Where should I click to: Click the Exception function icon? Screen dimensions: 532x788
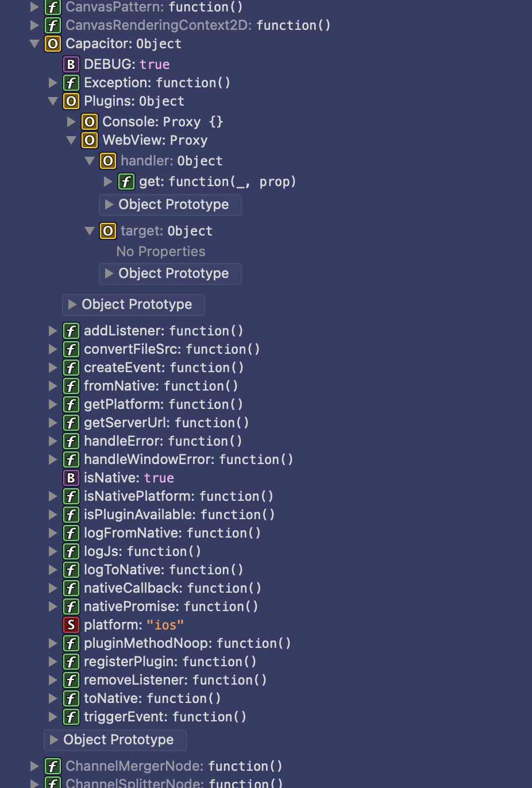pos(71,83)
